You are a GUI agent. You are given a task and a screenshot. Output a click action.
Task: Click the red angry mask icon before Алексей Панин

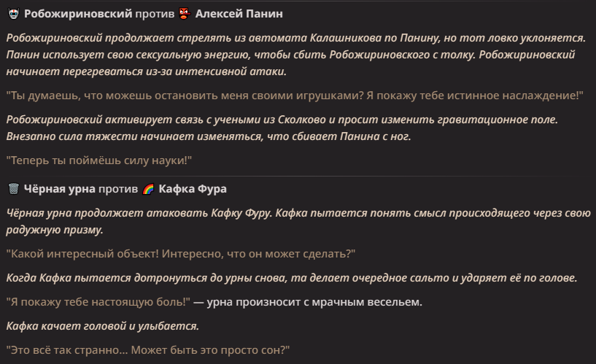[x=185, y=14]
